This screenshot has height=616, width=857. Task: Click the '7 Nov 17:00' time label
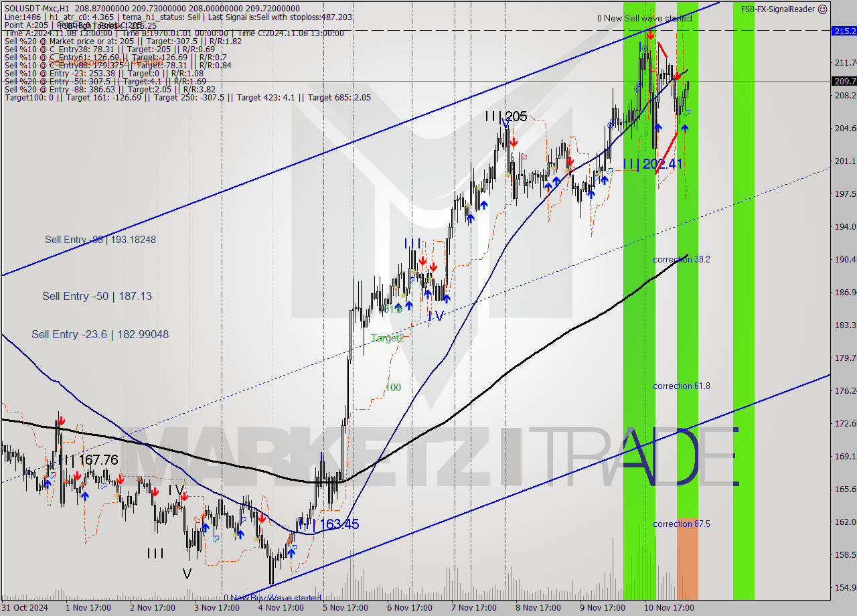tap(473, 608)
